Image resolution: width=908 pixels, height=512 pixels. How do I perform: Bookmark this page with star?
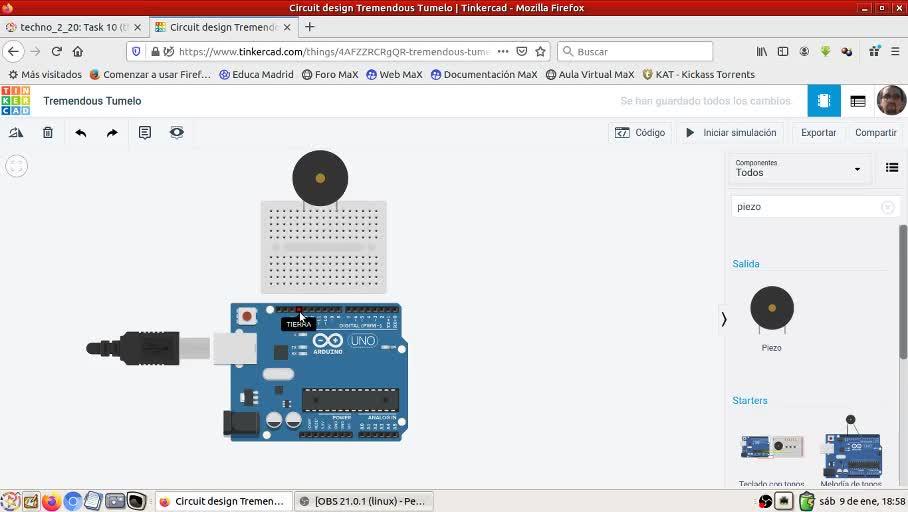click(x=540, y=52)
